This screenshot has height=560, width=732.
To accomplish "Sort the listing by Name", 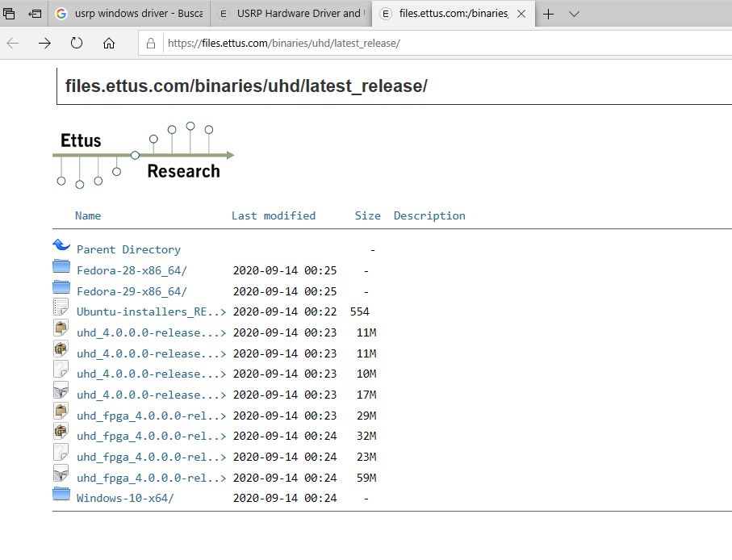I will click(88, 215).
